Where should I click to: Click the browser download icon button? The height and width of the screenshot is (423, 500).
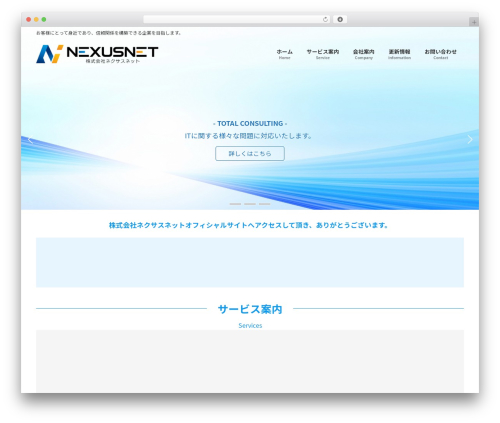click(x=340, y=19)
